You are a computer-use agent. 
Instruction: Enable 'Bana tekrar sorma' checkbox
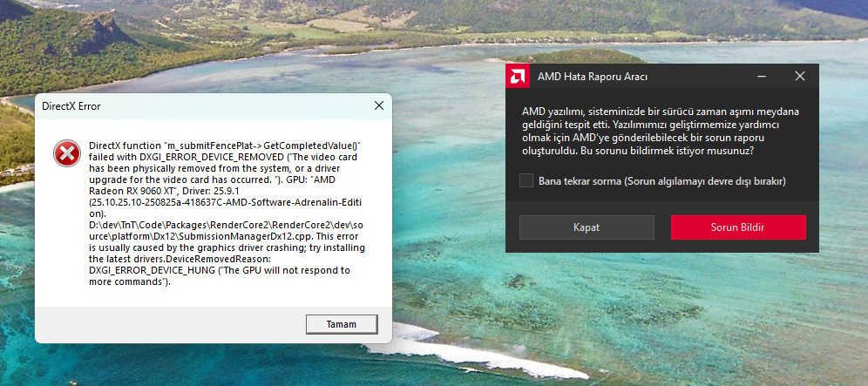(526, 180)
